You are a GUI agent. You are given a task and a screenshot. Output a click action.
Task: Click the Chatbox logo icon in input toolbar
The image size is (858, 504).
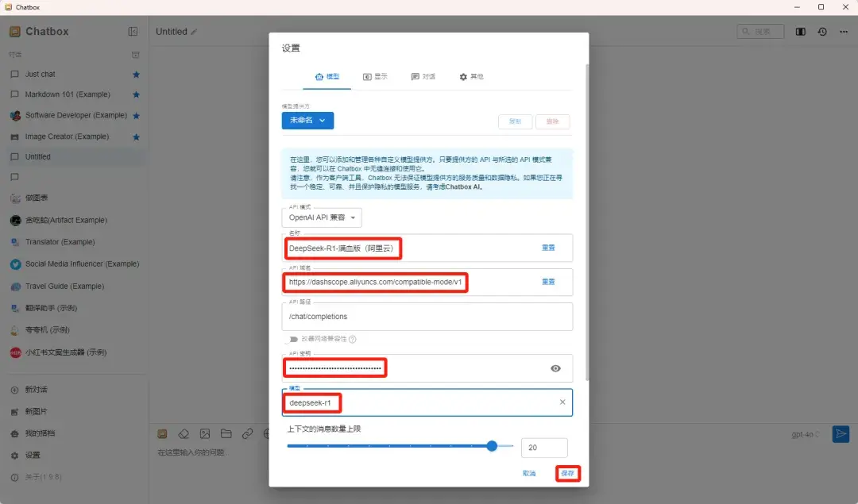tap(163, 434)
